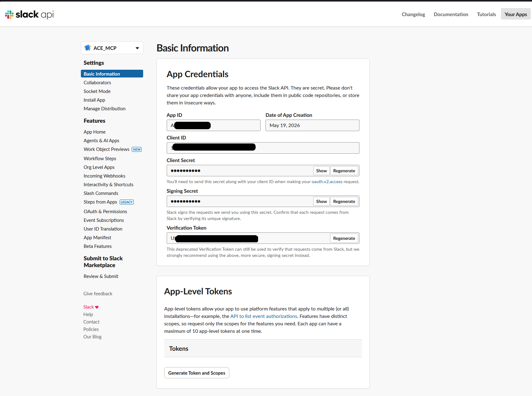Open Review & Submit page
The height and width of the screenshot is (396, 532).
[101, 276]
